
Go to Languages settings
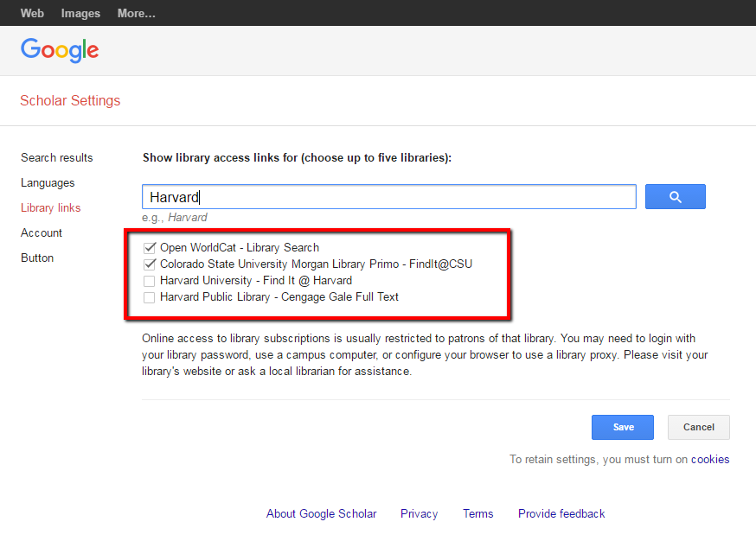(48, 183)
